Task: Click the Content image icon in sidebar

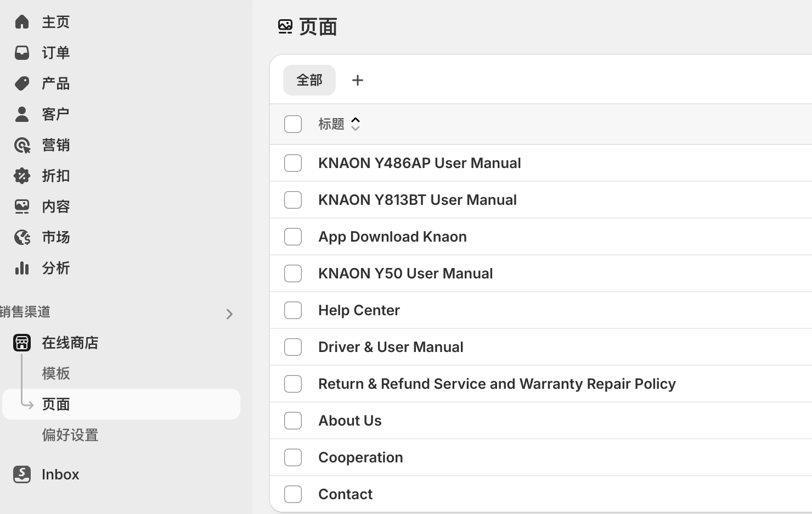Action: [22, 206]
